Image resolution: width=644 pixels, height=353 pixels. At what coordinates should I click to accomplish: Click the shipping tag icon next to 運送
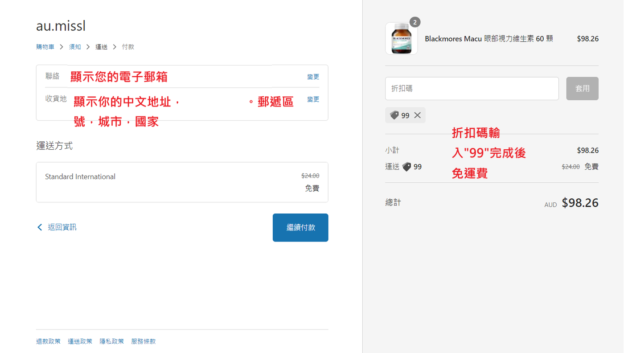click(406, 167)
